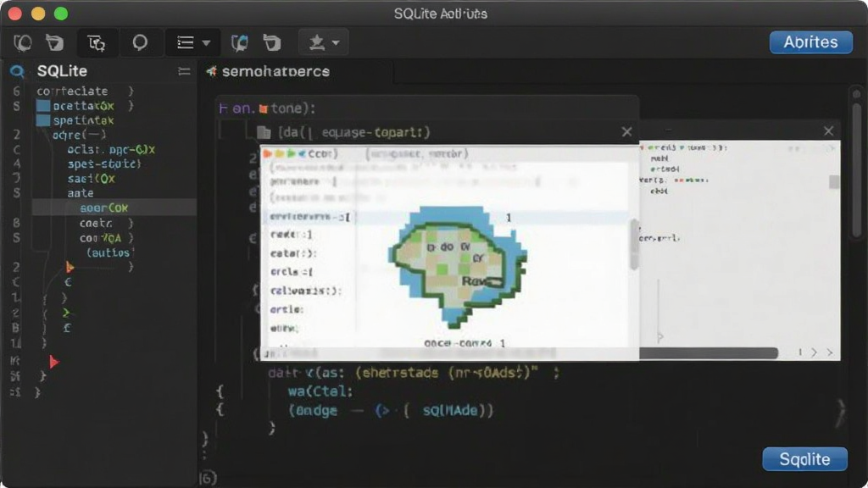The width and height of the screenshot is (868, 488).
Task: Click the dark horizontal scrollbar under the right panel
Action: tap(709, 352)
